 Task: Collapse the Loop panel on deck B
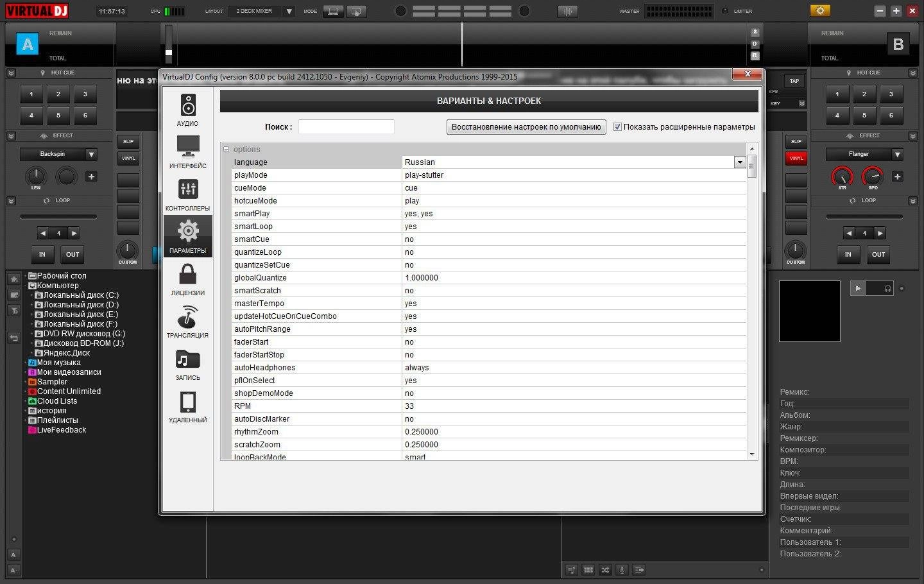(913, 201)
